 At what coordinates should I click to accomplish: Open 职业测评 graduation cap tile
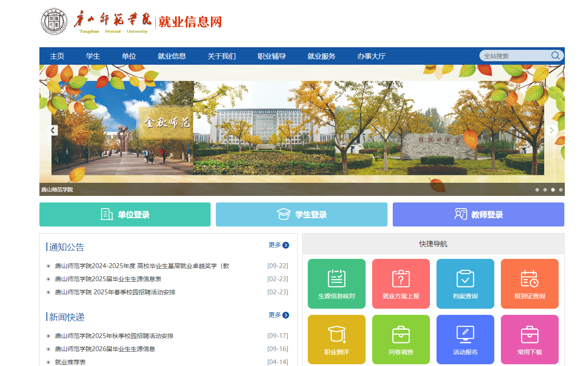[336, 339]
